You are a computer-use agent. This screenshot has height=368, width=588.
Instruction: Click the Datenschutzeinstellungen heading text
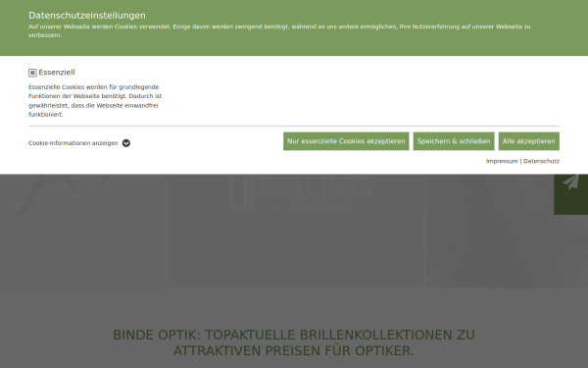pyautogui.click(x=87, y=16)
